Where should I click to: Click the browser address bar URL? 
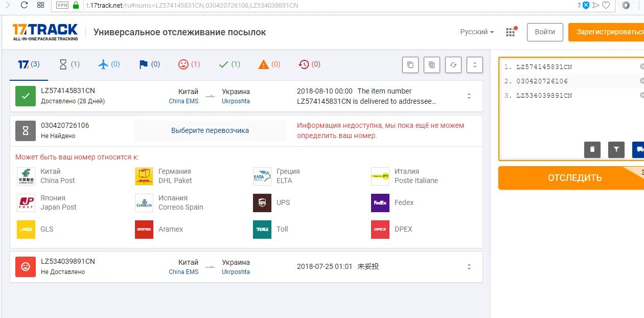[x=192, y=5]
